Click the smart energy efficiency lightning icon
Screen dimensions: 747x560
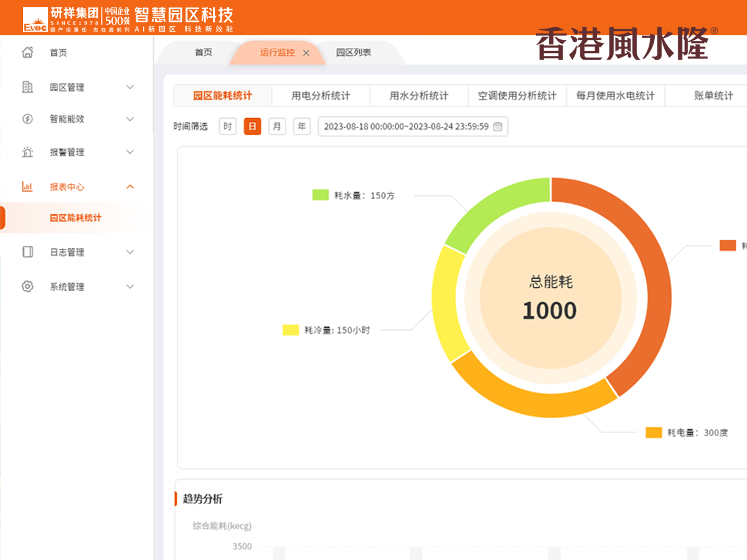(x=27, y=119)
